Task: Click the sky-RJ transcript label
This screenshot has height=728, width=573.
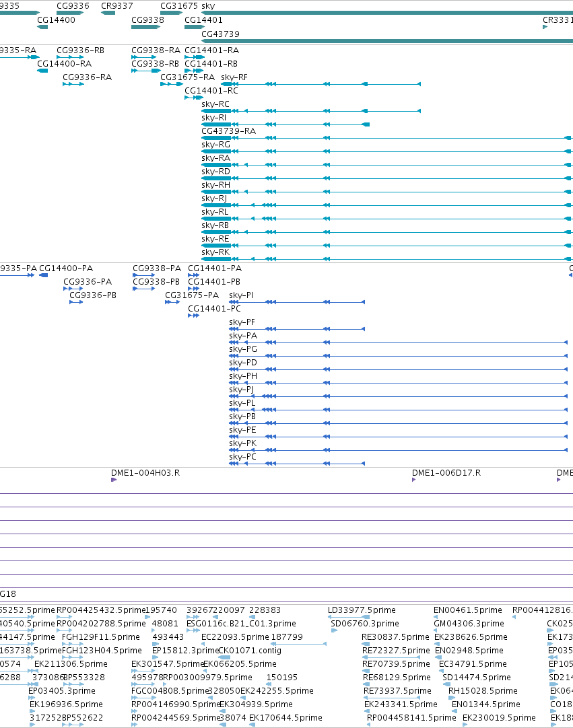Action: pos(214,198)
